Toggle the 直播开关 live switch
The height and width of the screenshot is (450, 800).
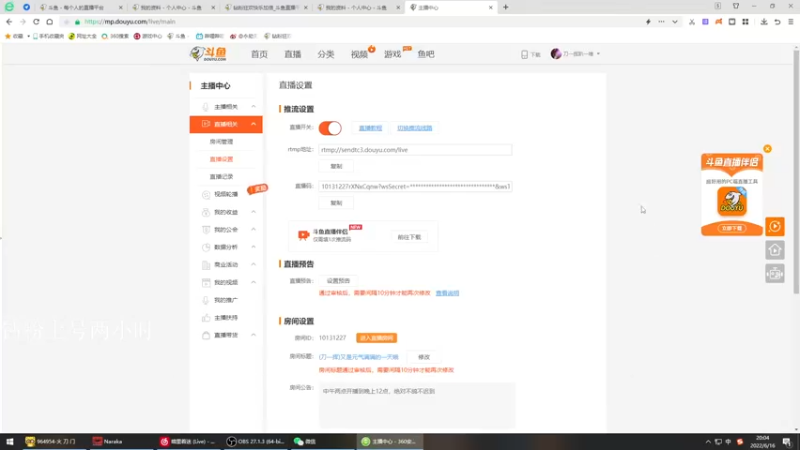click(x=330, y=128)
